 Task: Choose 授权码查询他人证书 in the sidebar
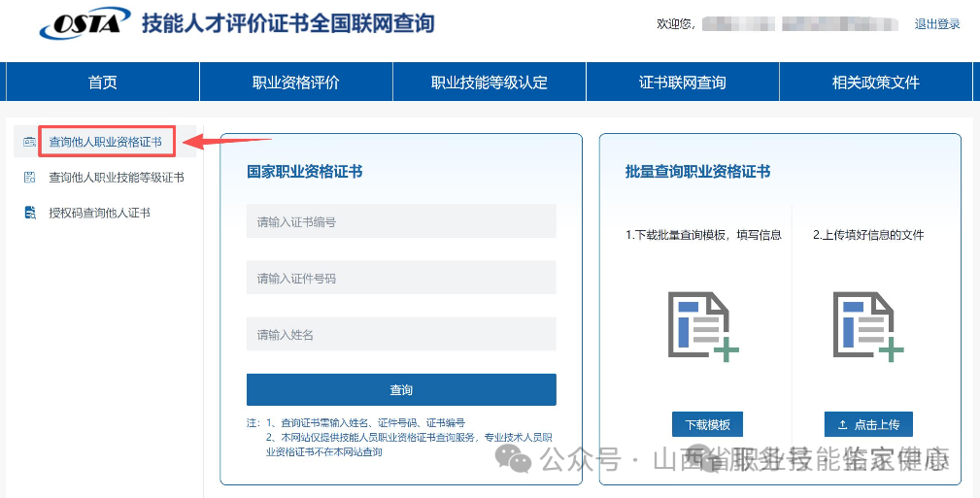pyautogui.click(x=100, y=213)
